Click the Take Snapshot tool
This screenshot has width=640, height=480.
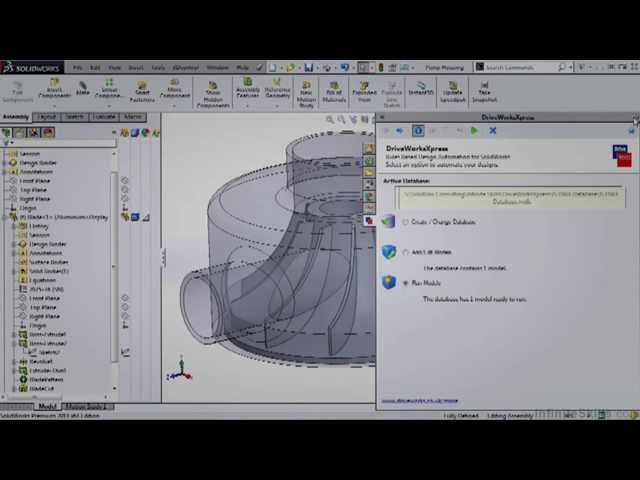click(484, 91)
